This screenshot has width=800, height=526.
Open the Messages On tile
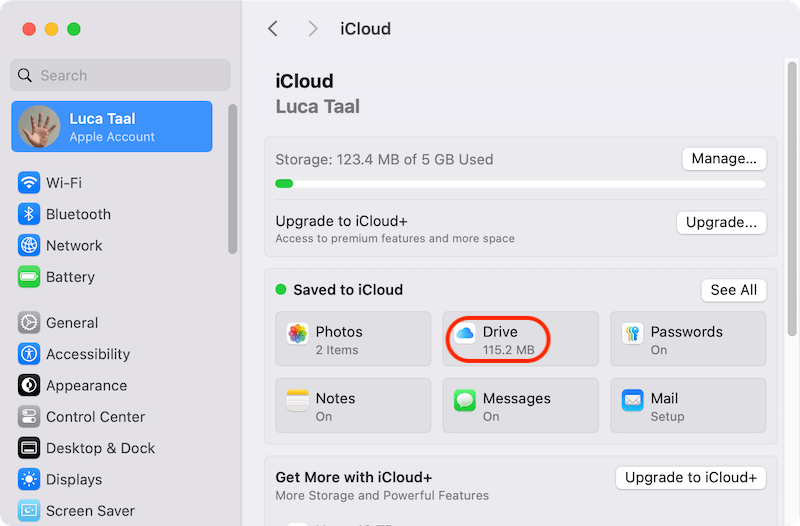tap(520, 405)
